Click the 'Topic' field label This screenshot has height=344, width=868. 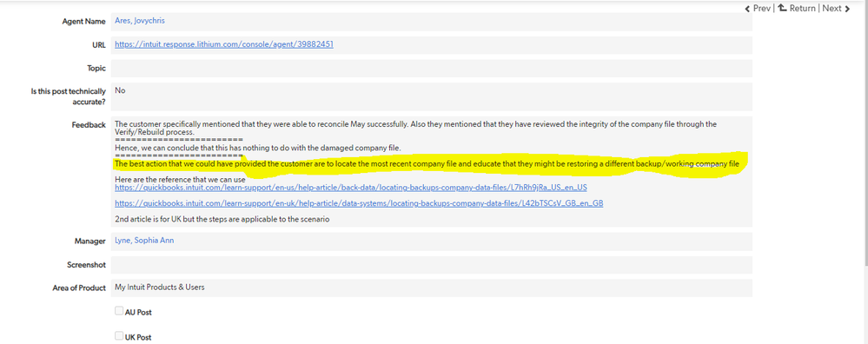96,68
